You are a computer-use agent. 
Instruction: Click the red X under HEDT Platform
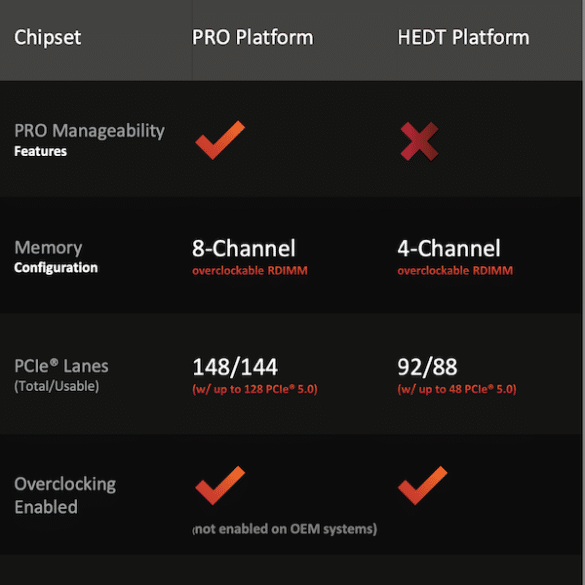coord(419,141)
